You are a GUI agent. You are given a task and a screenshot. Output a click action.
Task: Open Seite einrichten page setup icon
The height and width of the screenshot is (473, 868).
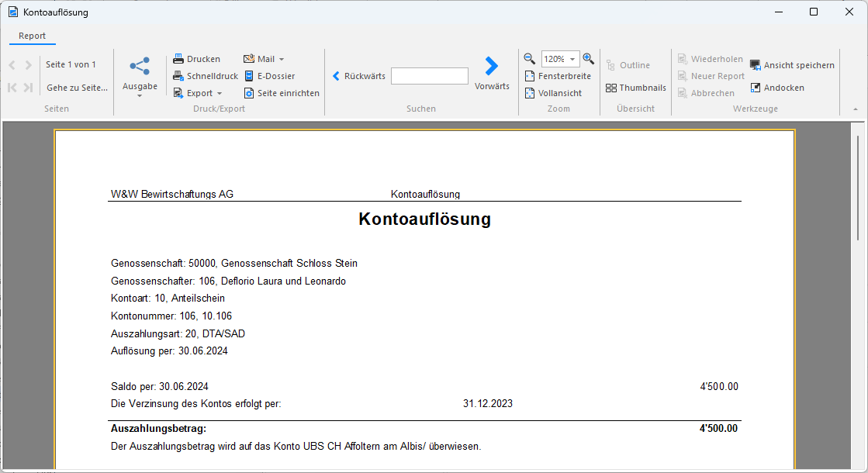pyautogui.click(x=249, y=93)
